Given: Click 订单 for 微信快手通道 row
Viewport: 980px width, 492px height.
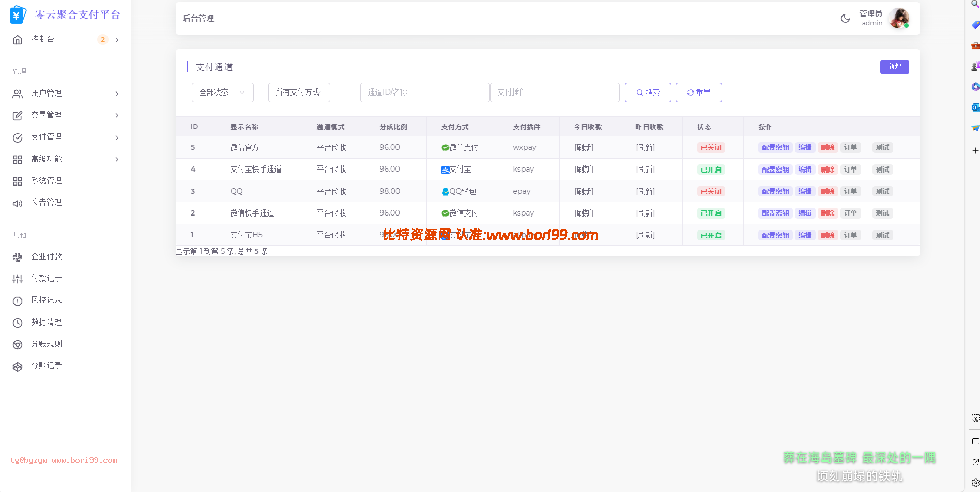Looking at the screenshot, I should coord(850,213).
